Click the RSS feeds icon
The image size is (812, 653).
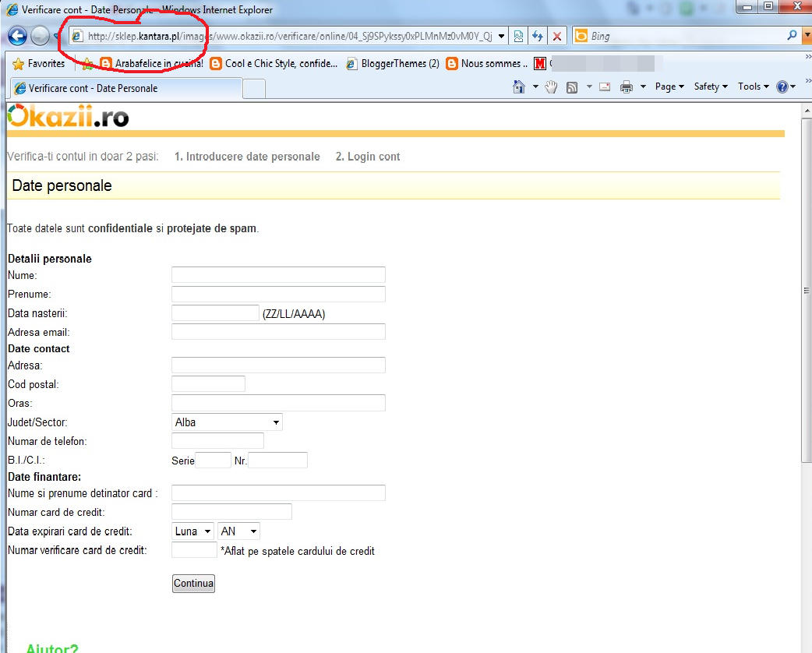[572, 87]
